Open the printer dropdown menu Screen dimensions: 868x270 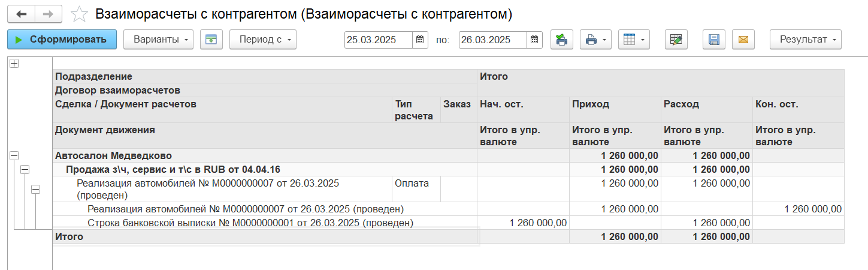click(x=595, y=40)
